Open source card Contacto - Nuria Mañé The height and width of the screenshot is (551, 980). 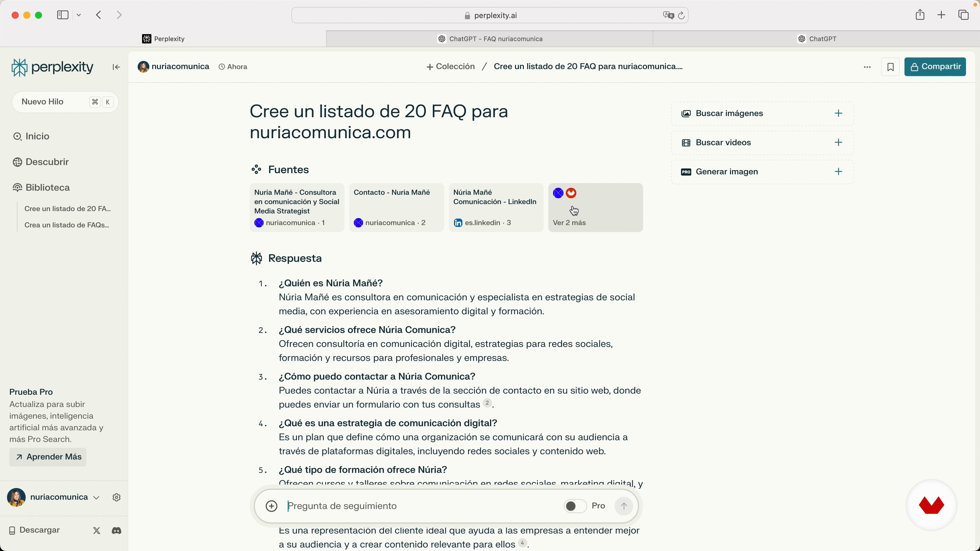(x=396, y=208)
